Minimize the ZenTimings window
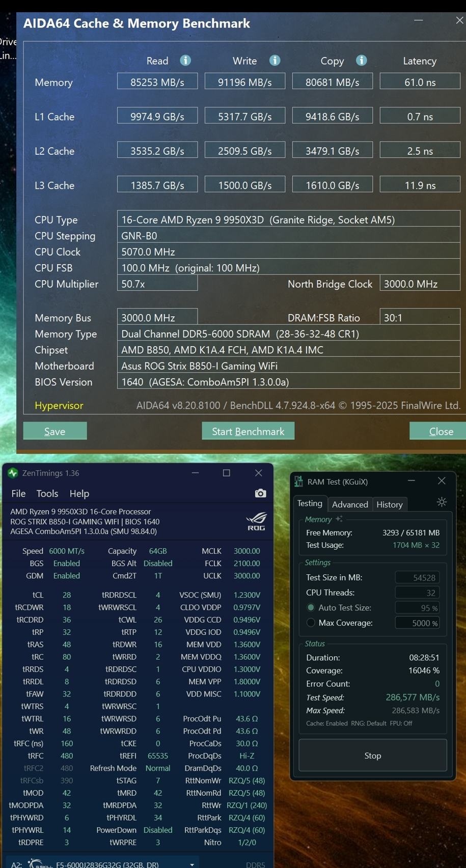Viewport: 466px width, 868px height. tap(195, 473)
